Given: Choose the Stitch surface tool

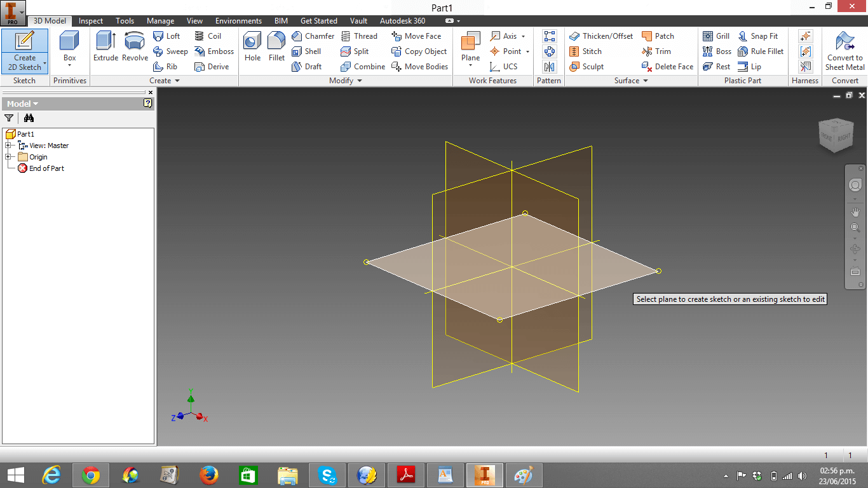Looking at the screenshot, I should tap(585, 51).
